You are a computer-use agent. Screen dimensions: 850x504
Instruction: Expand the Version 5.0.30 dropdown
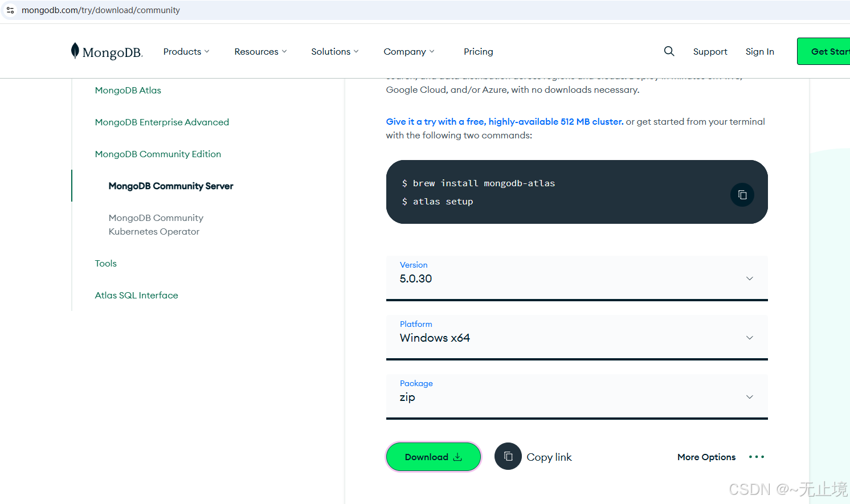[x=577, y=278]
